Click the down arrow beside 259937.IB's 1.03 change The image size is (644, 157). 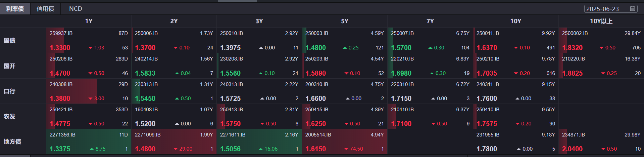tap(90, 48)
